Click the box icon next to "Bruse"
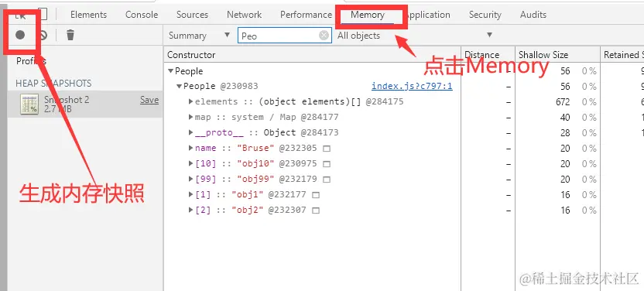This screenshot has width=644, height=291. 327,148
